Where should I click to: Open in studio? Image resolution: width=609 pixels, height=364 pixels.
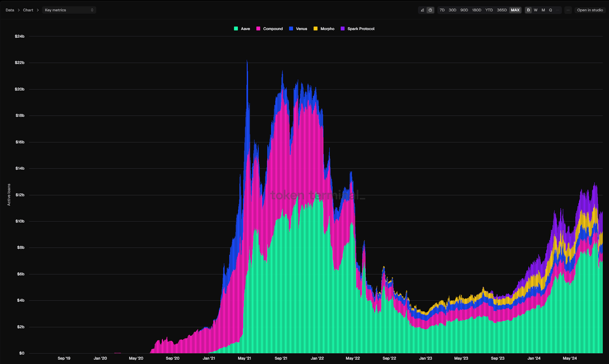coord(590,10)
